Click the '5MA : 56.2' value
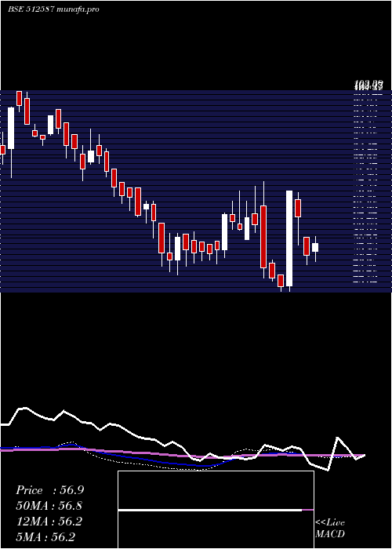The height and width of the screenshot is (549, 392). pyautogui.click(x=45, y=536)
